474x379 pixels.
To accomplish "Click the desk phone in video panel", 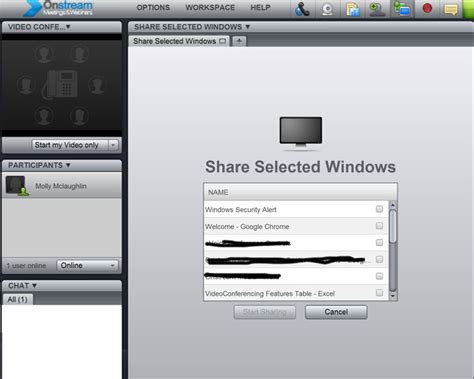I will (x=61, y=84).
